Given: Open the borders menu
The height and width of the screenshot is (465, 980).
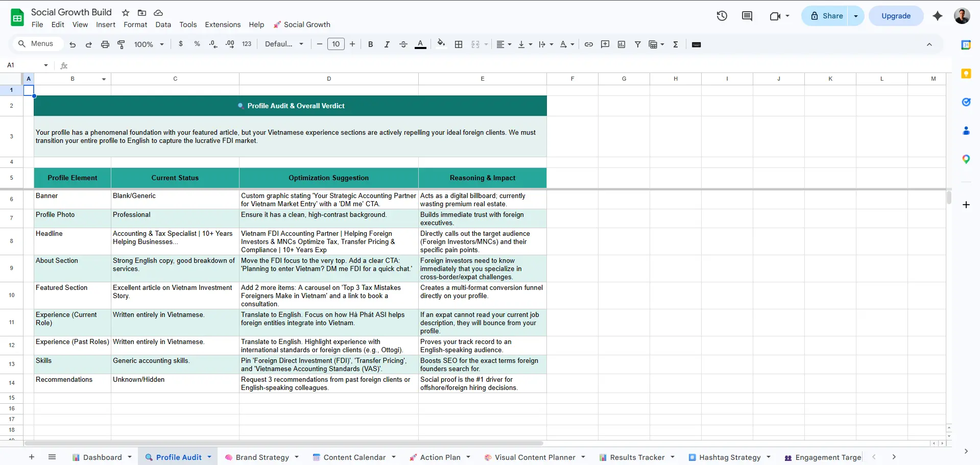Looking at the screenshot, I should tap(459, 44).
